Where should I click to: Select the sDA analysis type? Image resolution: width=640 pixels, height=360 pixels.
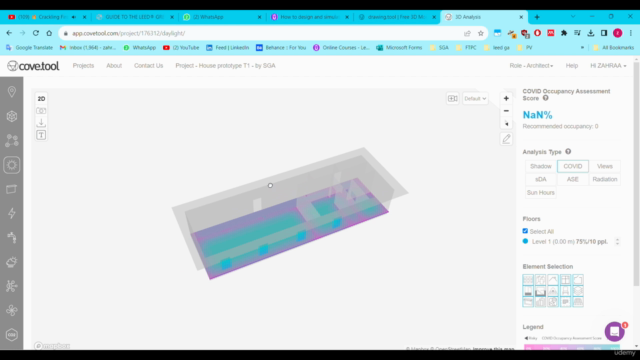coord(540,179)
